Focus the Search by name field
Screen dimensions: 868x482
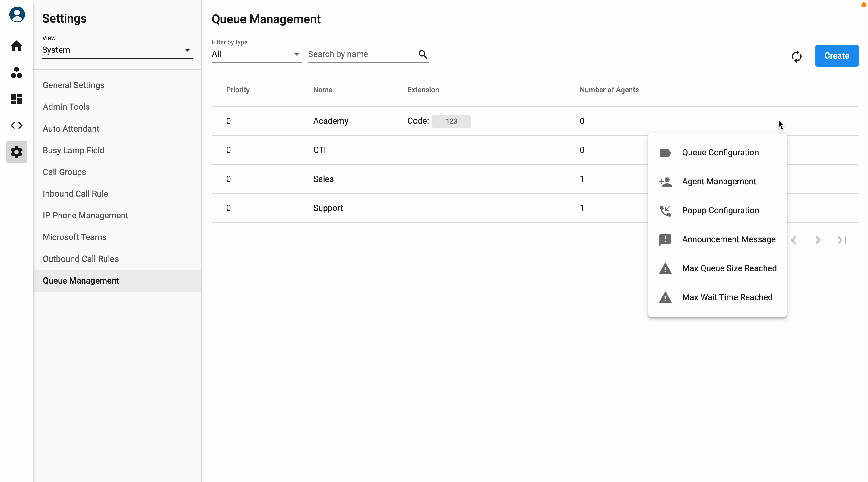pyautogui.click(x=362, y=54)
